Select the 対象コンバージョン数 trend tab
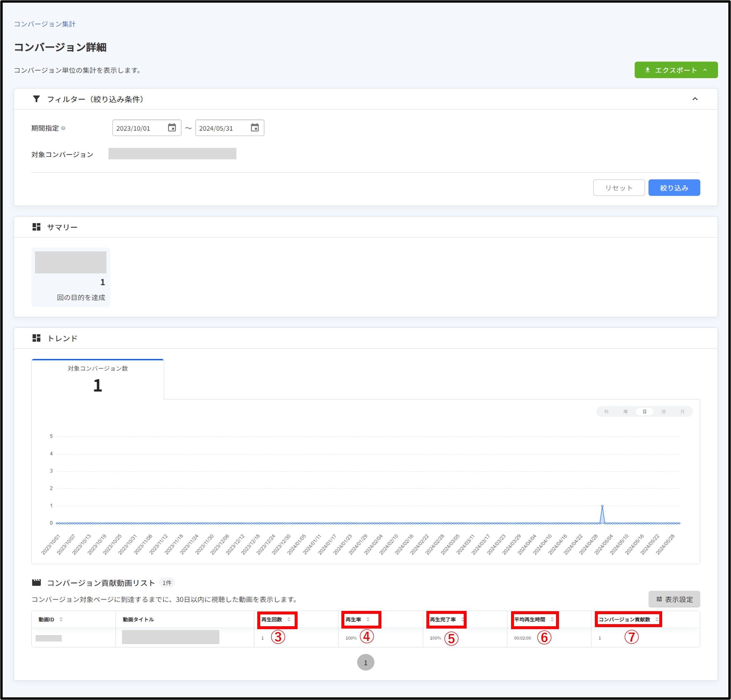This screenshot has height=700, width=731. pyautogui.click(x=98, y=379)
